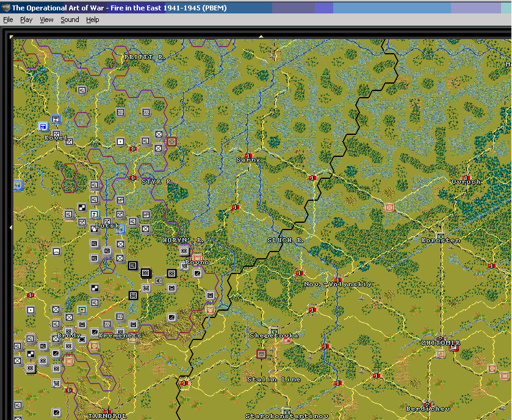Click the top-left corner map scroll arrow
Viewport: 512px width, 420px height.
click(12, 37)
